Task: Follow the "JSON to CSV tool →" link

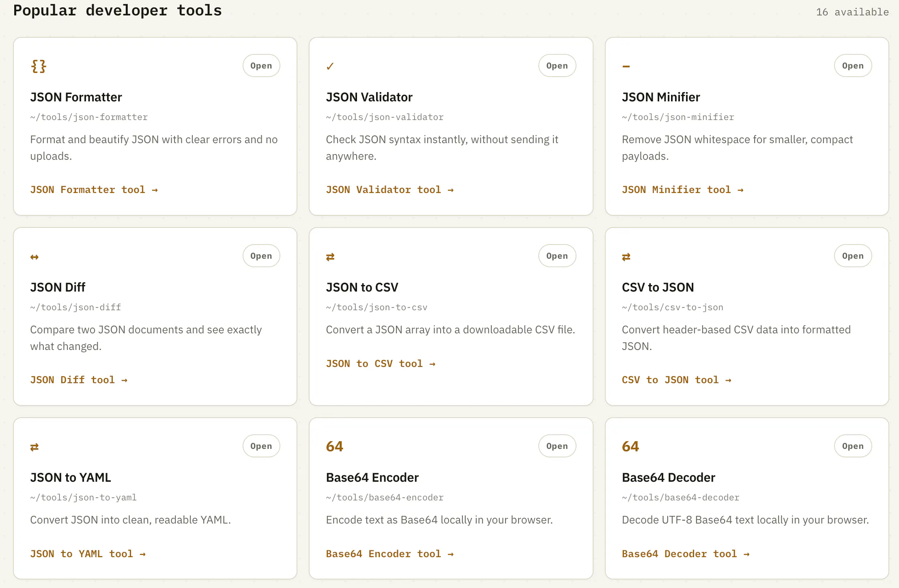Action: (381, 364)
